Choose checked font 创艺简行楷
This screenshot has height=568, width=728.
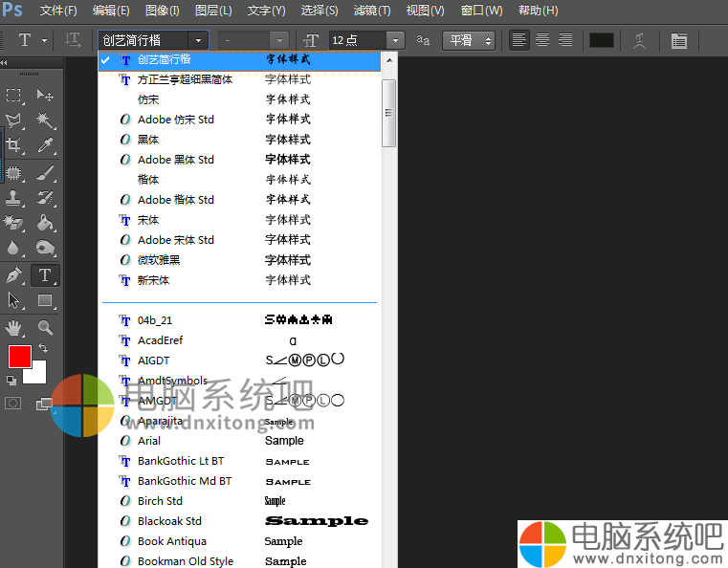[239, 60]
